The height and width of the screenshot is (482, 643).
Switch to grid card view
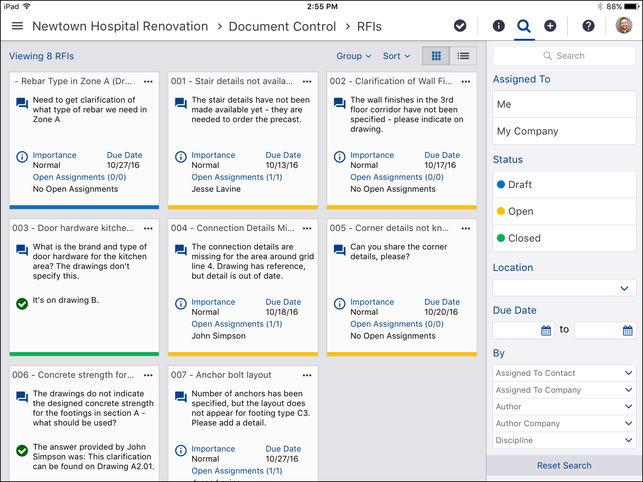coord(435,56)
